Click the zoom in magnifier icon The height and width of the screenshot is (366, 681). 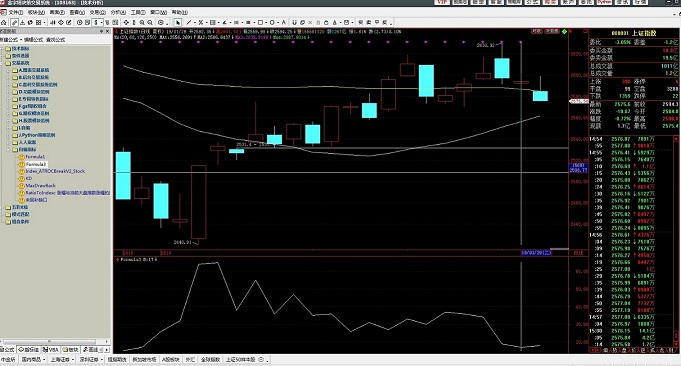click(142, 22)
